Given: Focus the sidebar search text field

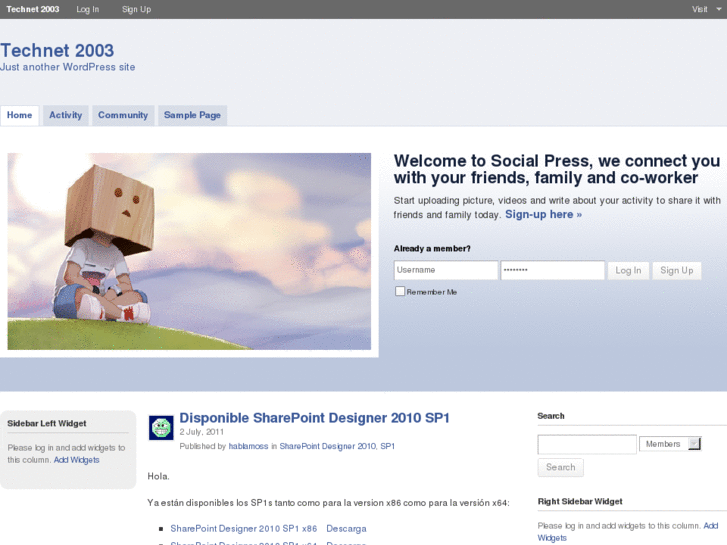Looking at the screenshot, I should click(x=587, y=444).
